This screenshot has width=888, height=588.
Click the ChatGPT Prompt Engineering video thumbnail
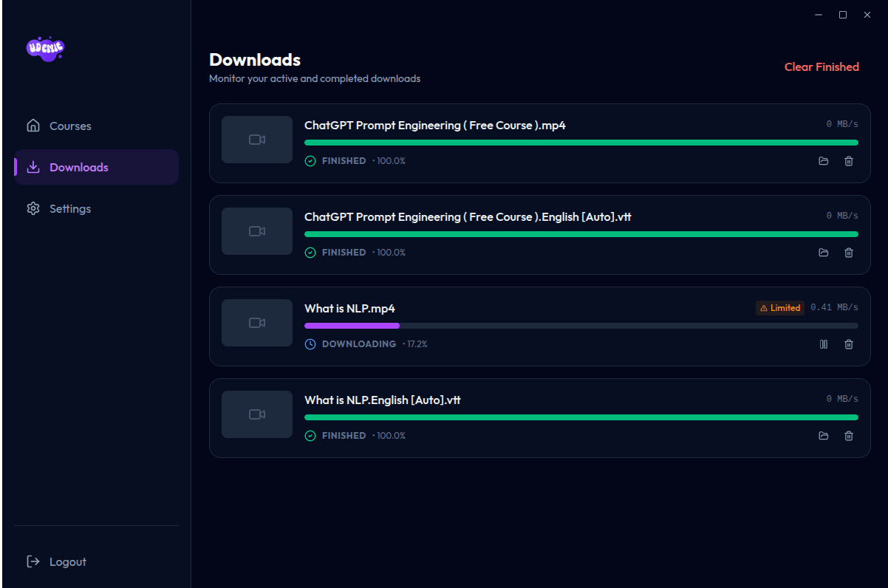coord(256,140)
